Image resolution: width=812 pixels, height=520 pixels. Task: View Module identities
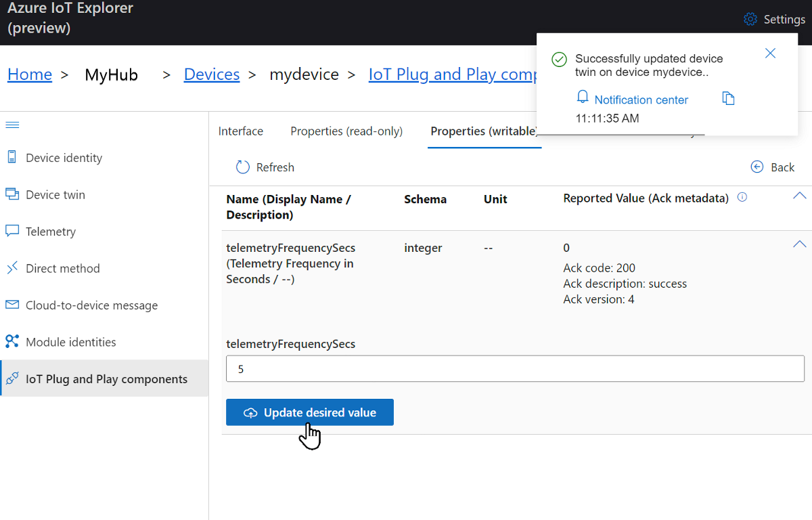coord(70,341)
